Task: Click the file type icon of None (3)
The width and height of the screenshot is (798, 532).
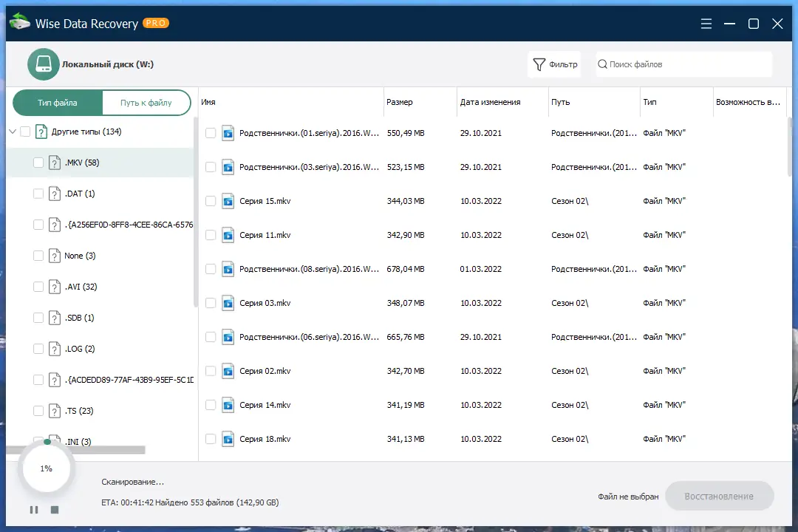Action: pyautogui.click(x=55, y=256)
